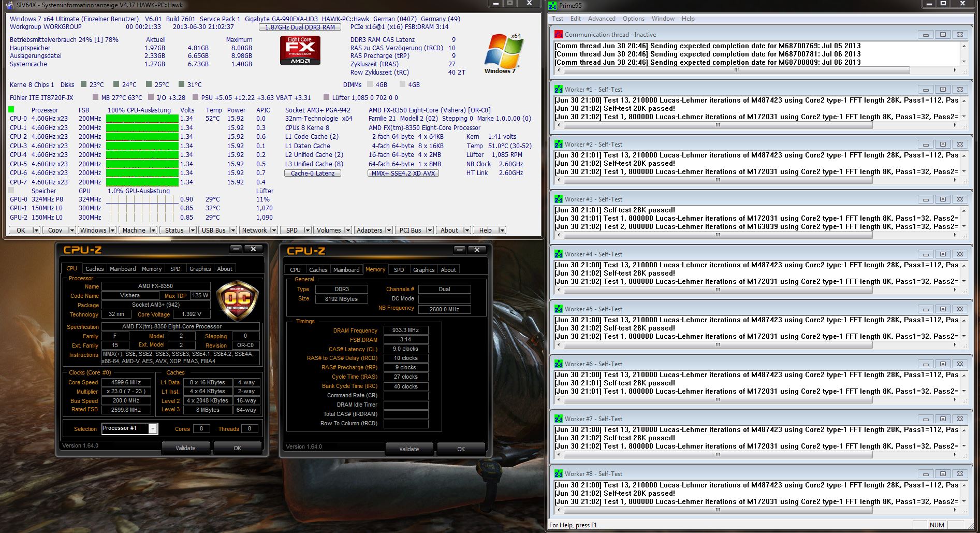
Task: Click the GPU-0 utilization graph bar
Action: click(x=142, y=199)
